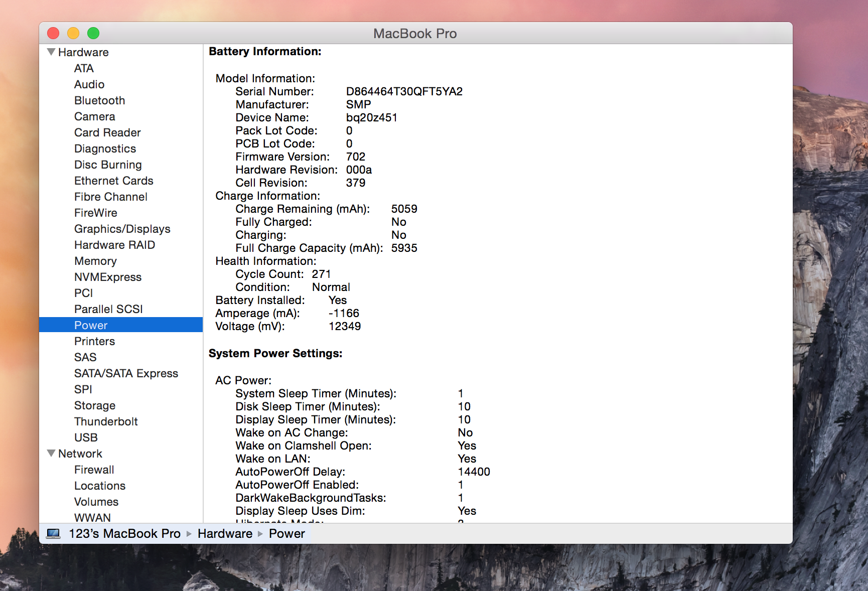This screenshot has height=591, width=868.
Task: Click 123's MacBook Pro in path bar
Action: pos(124,533)
